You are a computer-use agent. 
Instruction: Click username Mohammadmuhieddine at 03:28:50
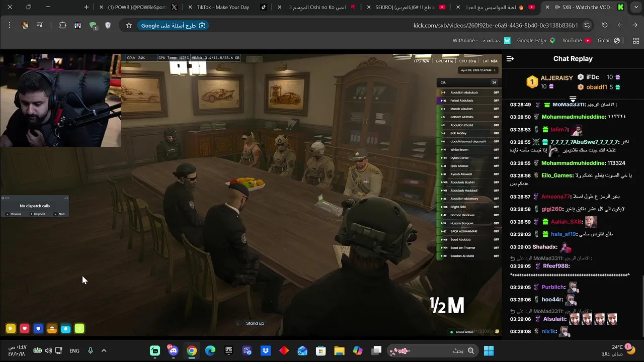click(x=573, y=117)
